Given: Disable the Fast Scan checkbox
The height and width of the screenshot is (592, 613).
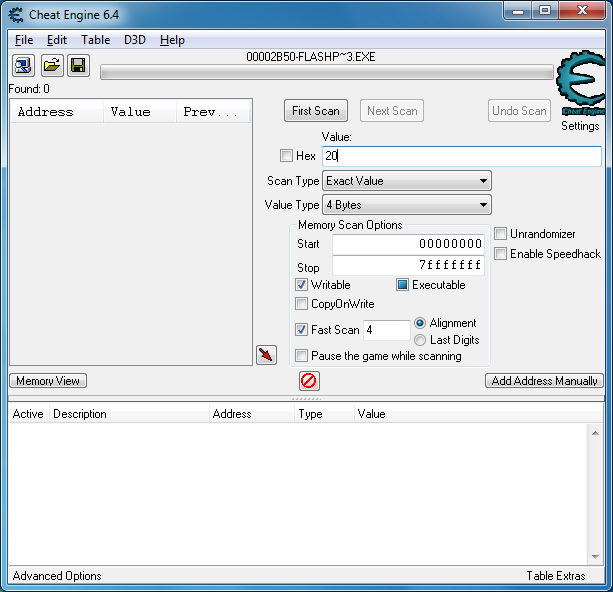Looking at the screenshot, I should (x=301, y=330).
